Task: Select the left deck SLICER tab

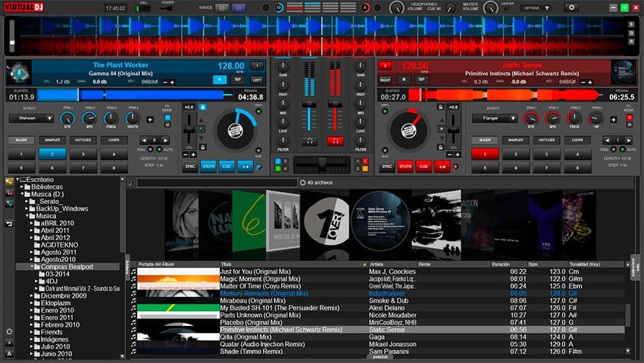Action: tap(22, 140)
